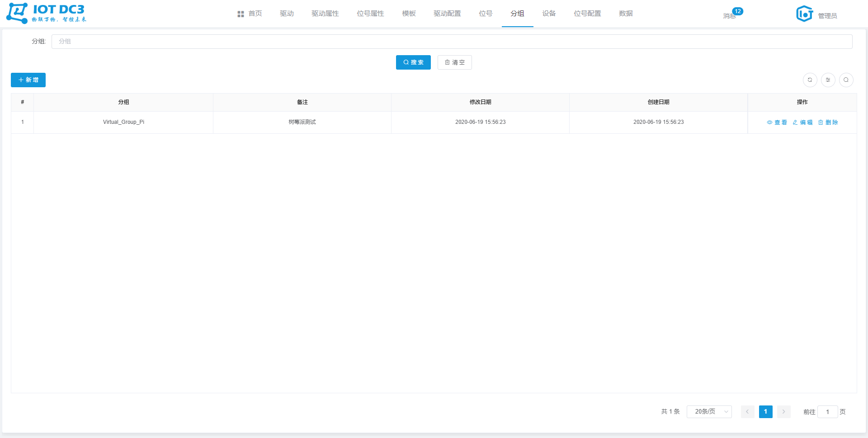
Task: Open the column settings filter icon
Action: click(x=828, y=80)
